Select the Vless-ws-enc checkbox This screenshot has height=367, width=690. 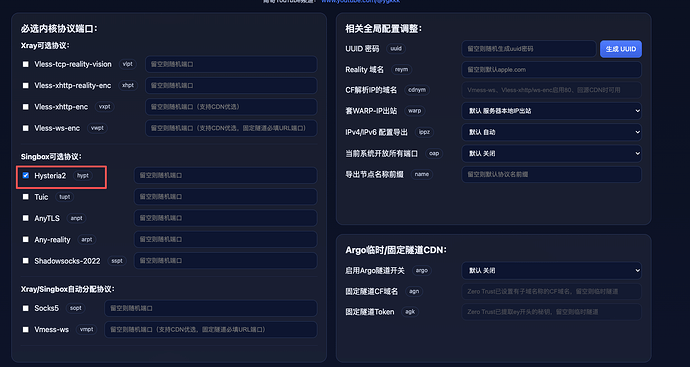point(26,128)
